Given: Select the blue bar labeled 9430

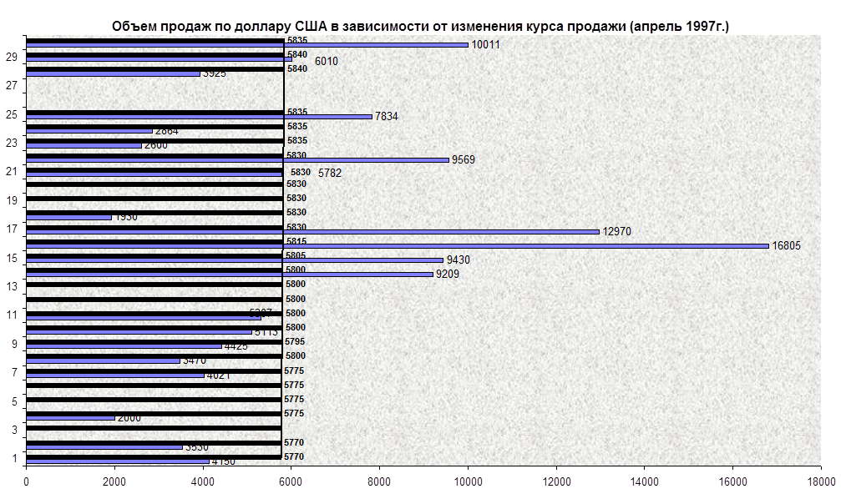Looking at the screenshot, I should 234,260.
